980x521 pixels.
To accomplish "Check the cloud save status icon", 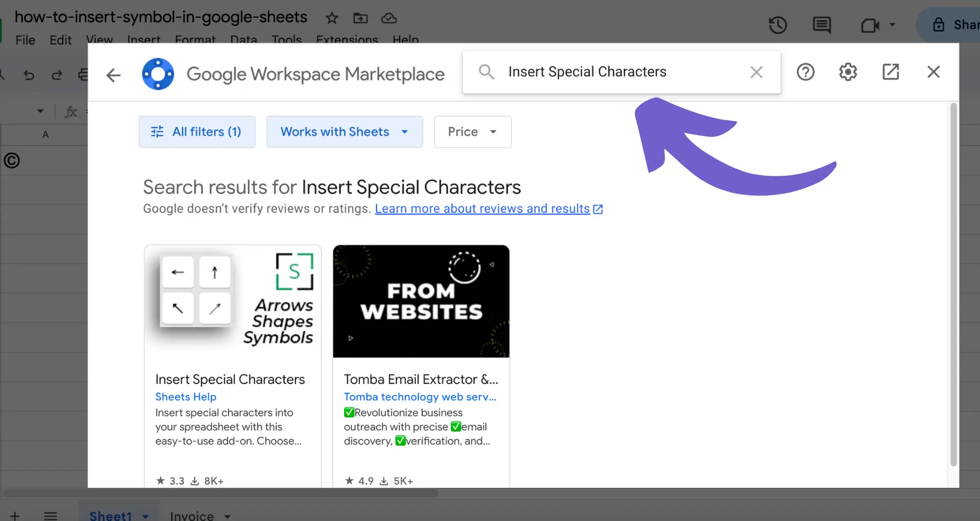I will (x=389, y=18).
